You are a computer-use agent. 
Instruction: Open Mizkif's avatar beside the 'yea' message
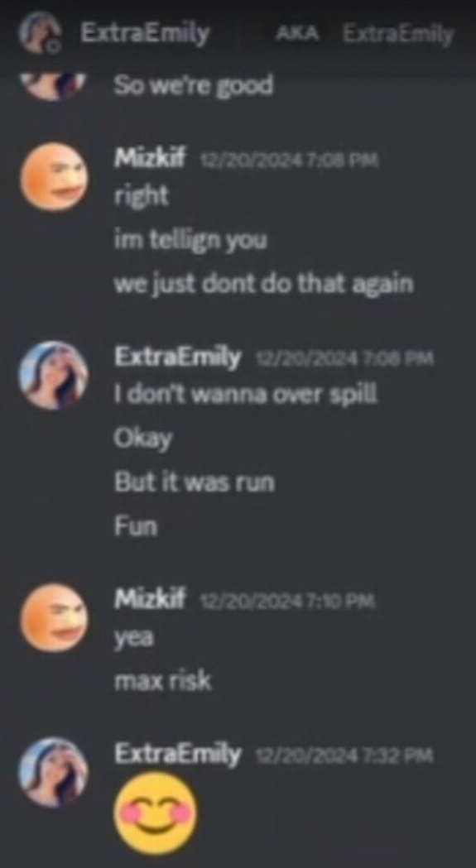[x=54, y=617]
